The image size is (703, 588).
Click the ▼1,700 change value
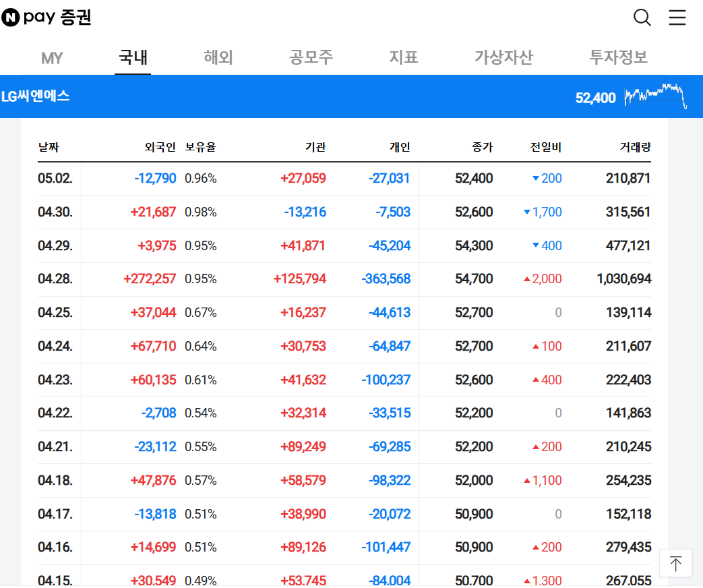pyautogui.click(x=543, y=212)
